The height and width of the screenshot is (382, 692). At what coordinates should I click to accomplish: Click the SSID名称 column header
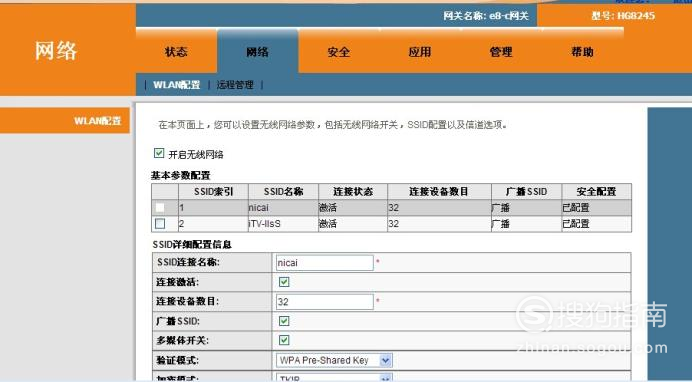pos(283,191)
